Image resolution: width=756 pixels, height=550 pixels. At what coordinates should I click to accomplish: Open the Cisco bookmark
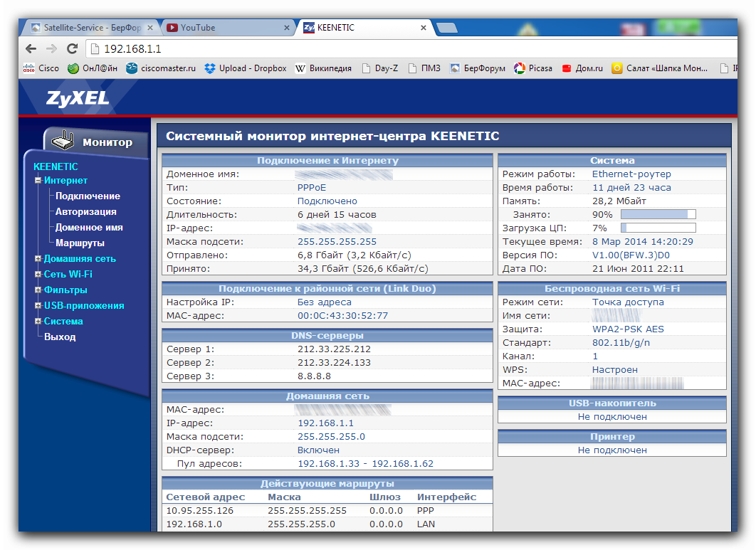(41, 68)
